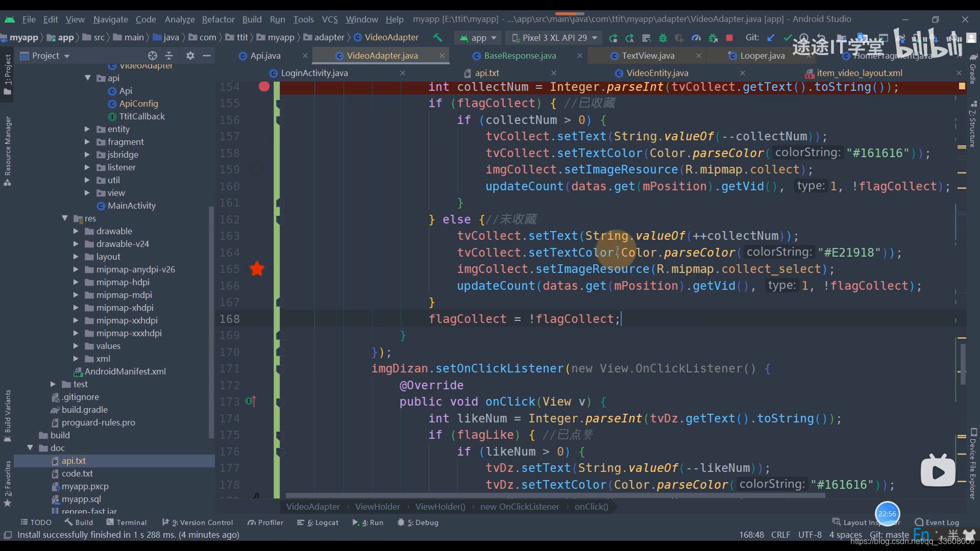Open the 4: Run tool window
The image size is (980, 551).
[x=368, y=522]
